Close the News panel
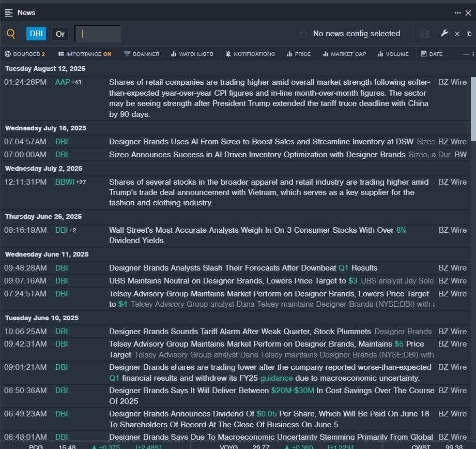Image resolution: width=476 pixels, height=449 pixels. [468, 13]
